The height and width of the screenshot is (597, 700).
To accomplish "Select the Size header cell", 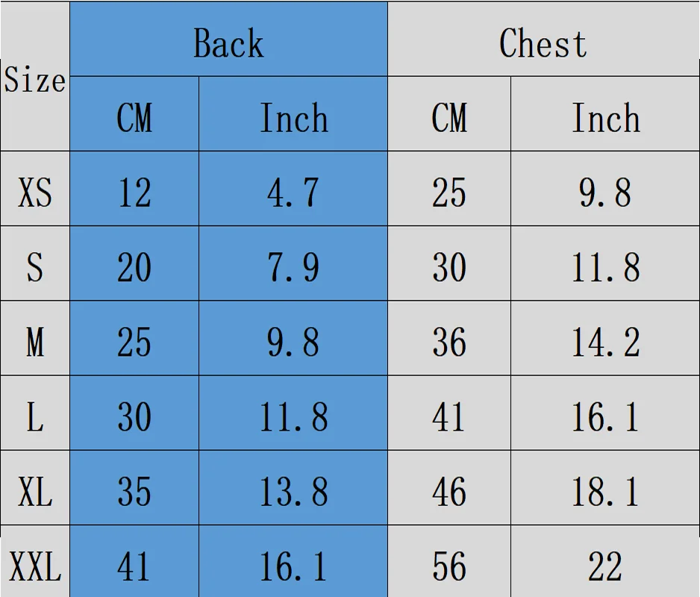I will point(34,81).
